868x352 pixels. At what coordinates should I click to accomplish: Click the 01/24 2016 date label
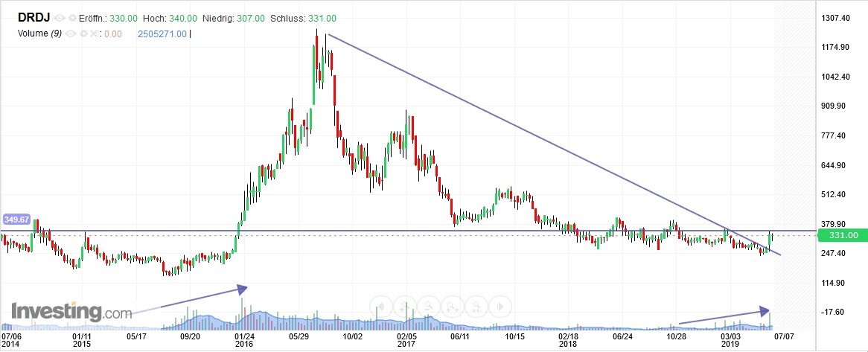(x=245, y=339)
